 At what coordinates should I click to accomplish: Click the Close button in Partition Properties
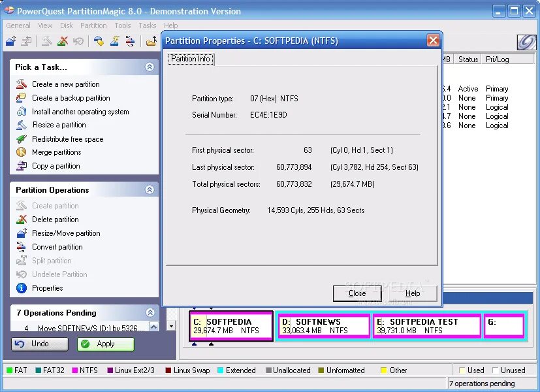[x=357, y=293]
